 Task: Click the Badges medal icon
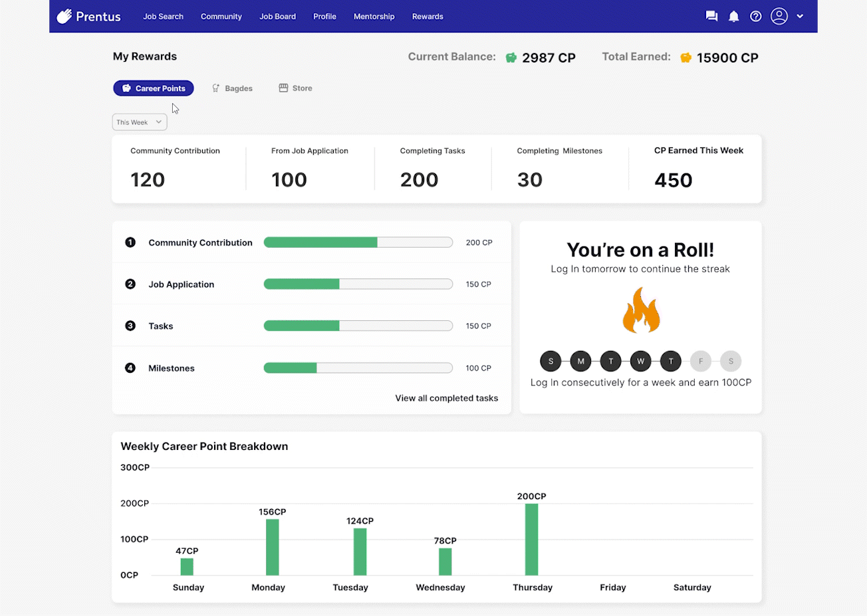tap(215, 88)
